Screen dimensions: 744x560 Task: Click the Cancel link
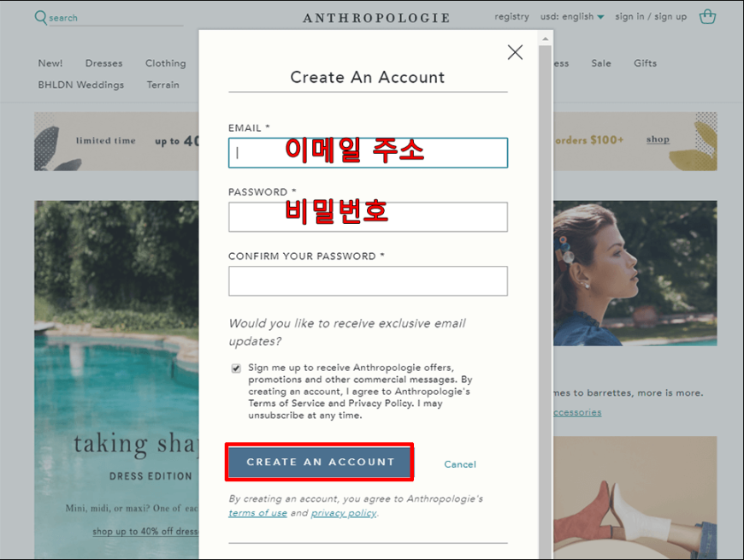[460, 464]
